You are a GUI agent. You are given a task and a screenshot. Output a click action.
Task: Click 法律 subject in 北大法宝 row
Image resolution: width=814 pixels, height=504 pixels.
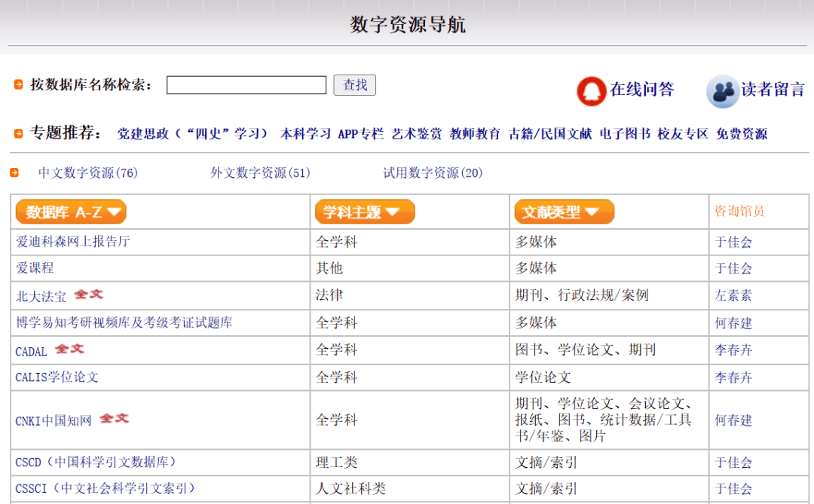[x=329, y=295]
